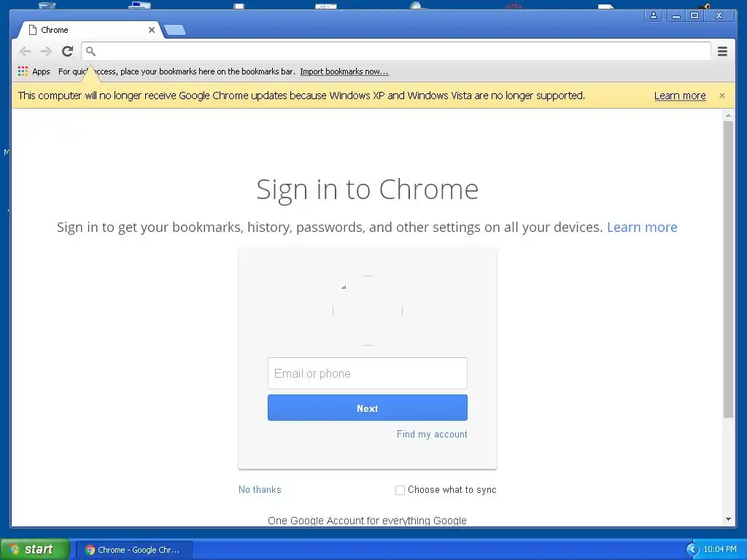
Task: Select the Chrome tab
Action: [x=90, y=29]
